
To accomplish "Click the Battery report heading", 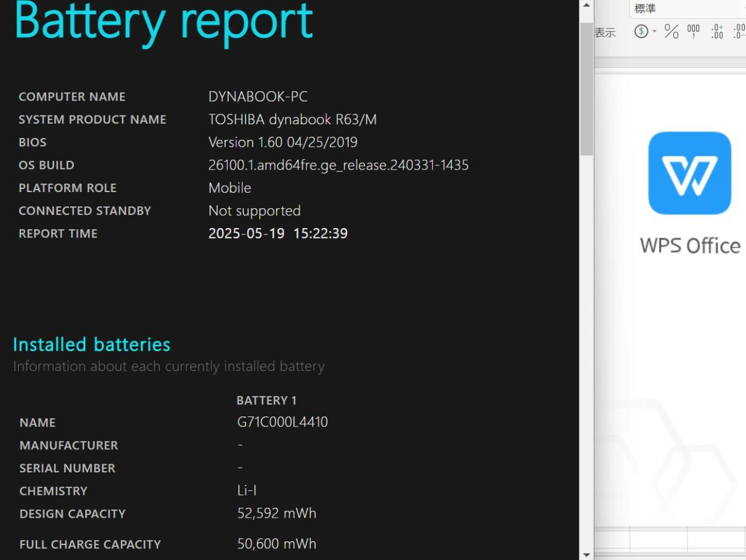I will coord(163,22).
